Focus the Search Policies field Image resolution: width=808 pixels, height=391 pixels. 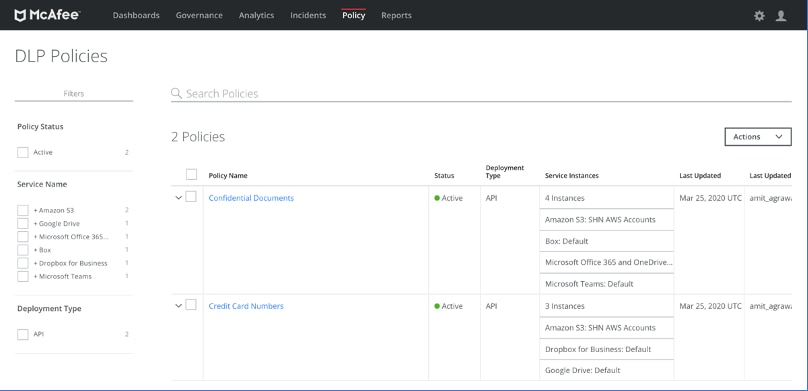coord(481,93)
